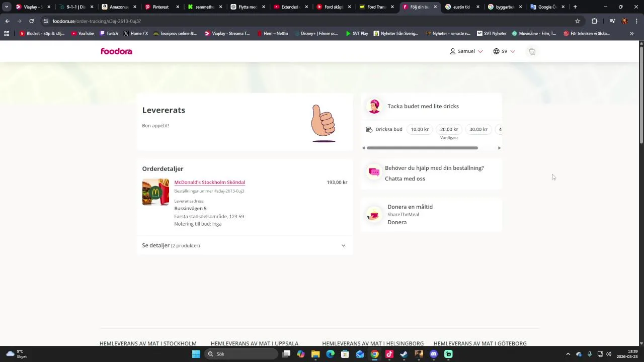644x362 pixels.
Task: Open the media control icon in toolbar
Action: coord(612,21)
